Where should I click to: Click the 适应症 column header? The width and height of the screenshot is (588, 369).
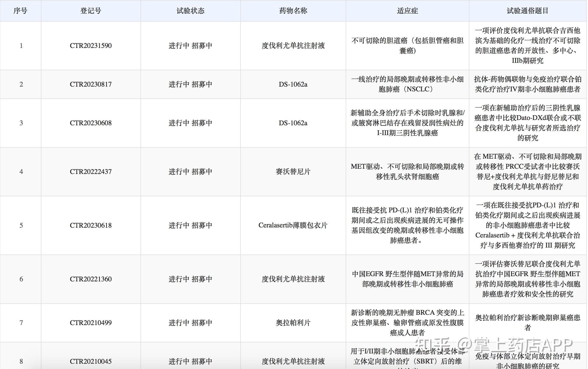[407, 11]
